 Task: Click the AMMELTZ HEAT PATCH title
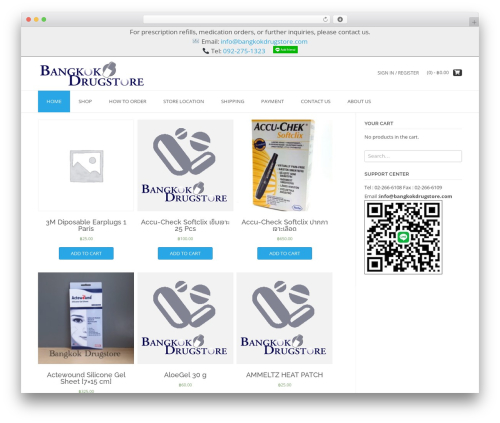click(x=284, y=375)
